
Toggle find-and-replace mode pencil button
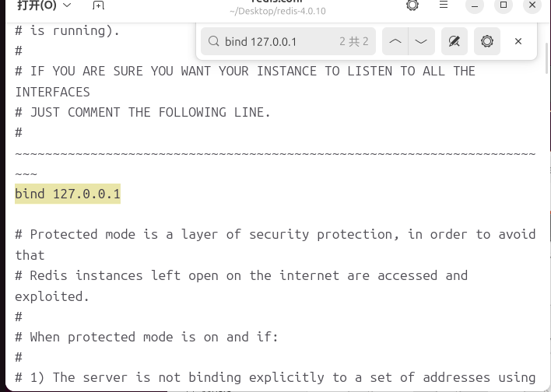click(454, 41)
